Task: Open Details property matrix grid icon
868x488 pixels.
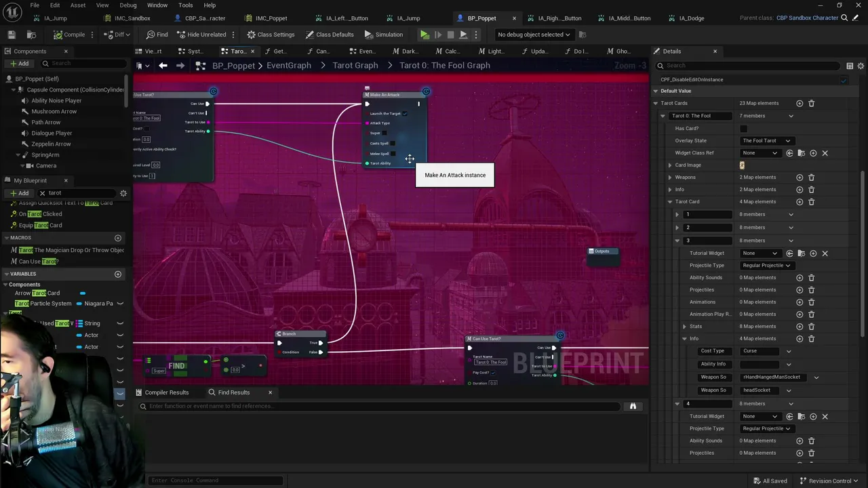Action: [850, 66]
